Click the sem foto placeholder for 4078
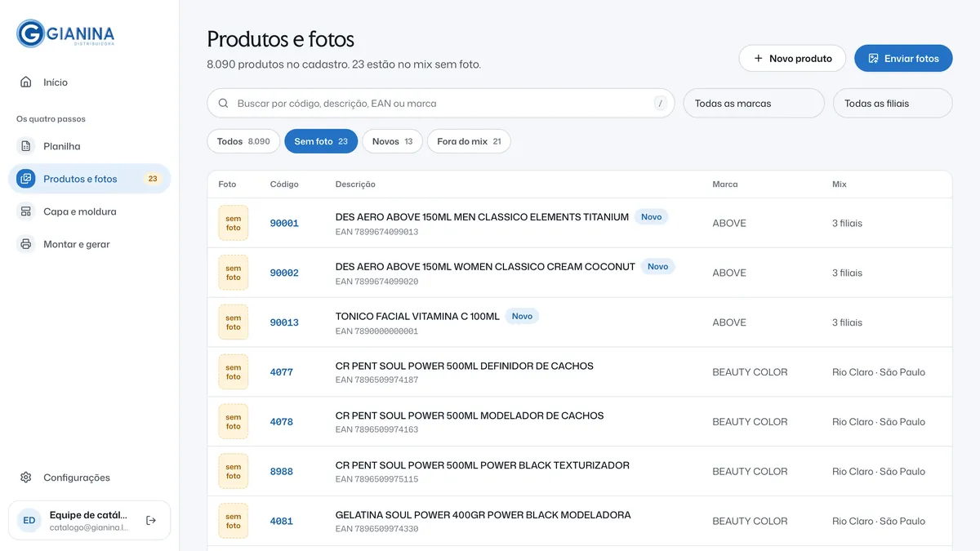The width and height of the screenshot is (980, 551). [234, 422]
